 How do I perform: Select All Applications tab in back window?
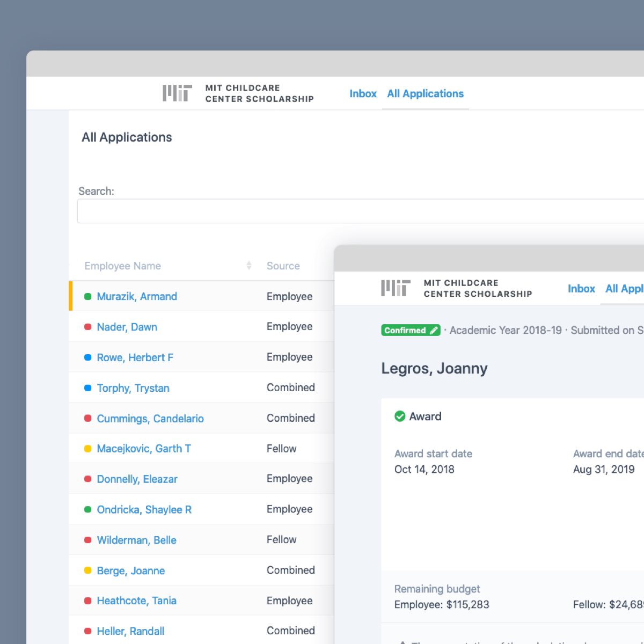click(x=425, y=94)
